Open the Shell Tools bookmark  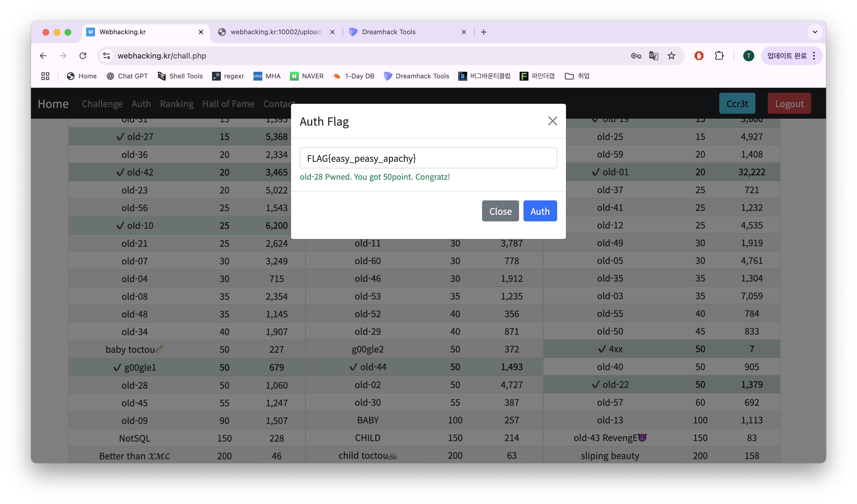coord(180,76)
